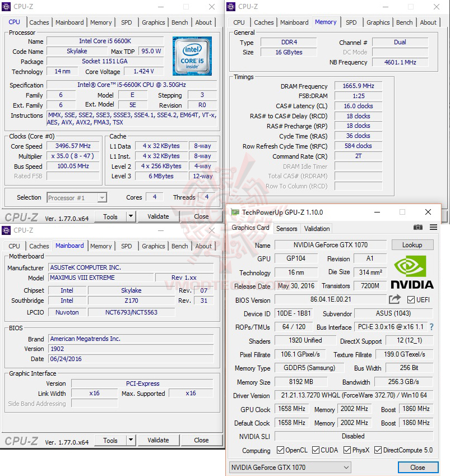Open Graphics tab in Memory window
450x476 pixels.
pos(378,22)
